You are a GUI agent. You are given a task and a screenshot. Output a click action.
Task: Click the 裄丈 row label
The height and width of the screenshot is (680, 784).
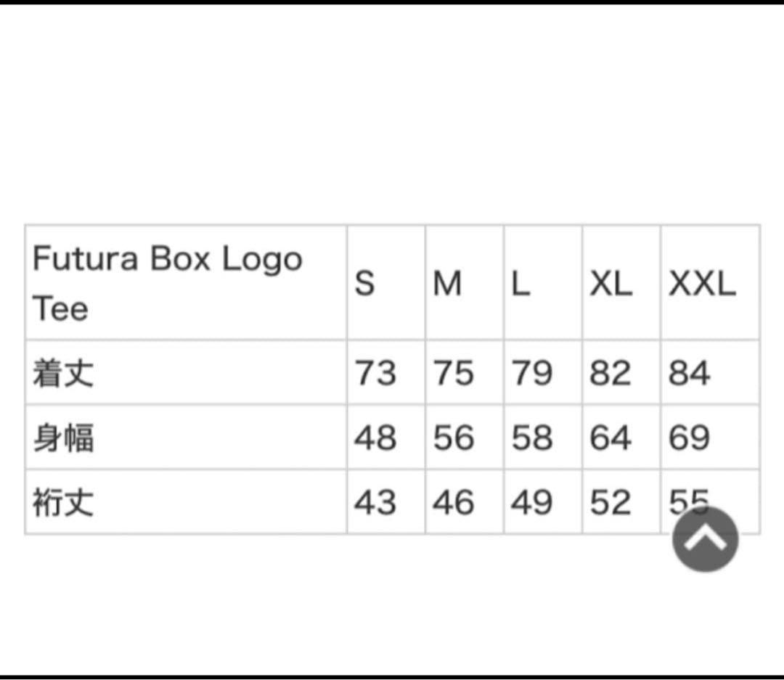click(63, 502)
